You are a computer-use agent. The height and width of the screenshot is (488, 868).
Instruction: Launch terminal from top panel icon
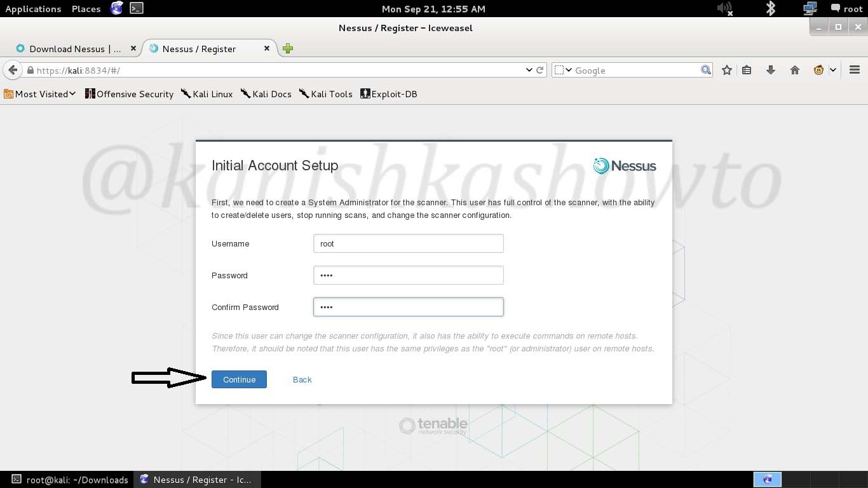(x=136, y=8)
